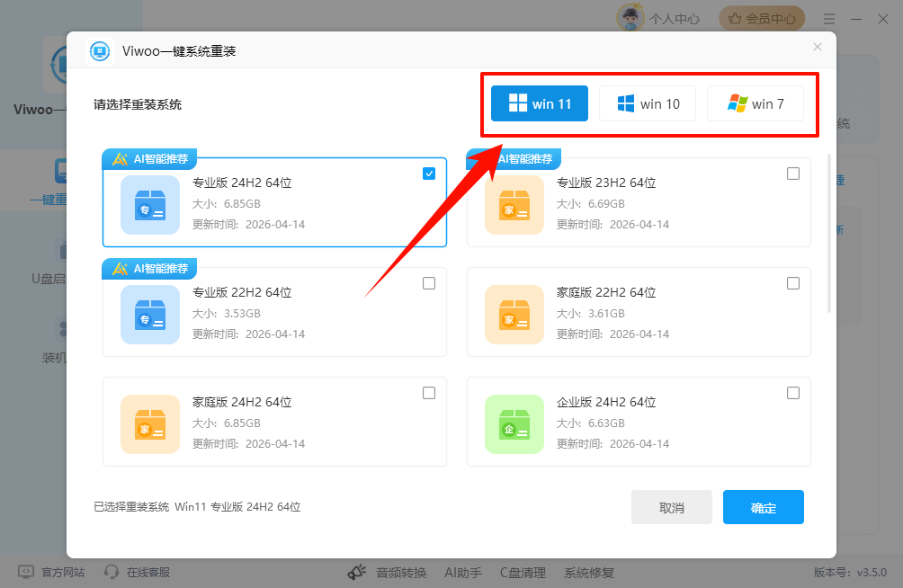Check the 企业版 24H2 64位 checkbox
Image resolution: width=903 pixels, height=588 pixels.
tap(793, 393)
